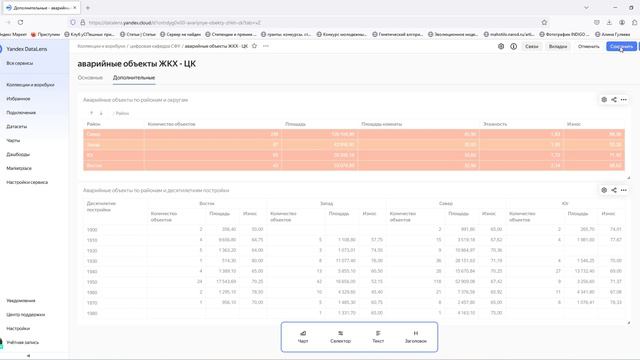Click the Отменить (cancel) button
Viewport: 640px width, 360px height.
point(588,47)
